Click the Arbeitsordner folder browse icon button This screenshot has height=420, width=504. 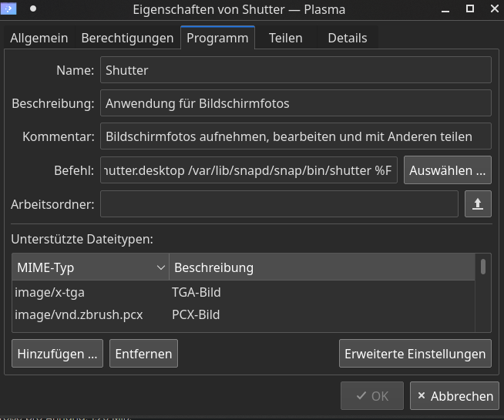coord(478,204)
